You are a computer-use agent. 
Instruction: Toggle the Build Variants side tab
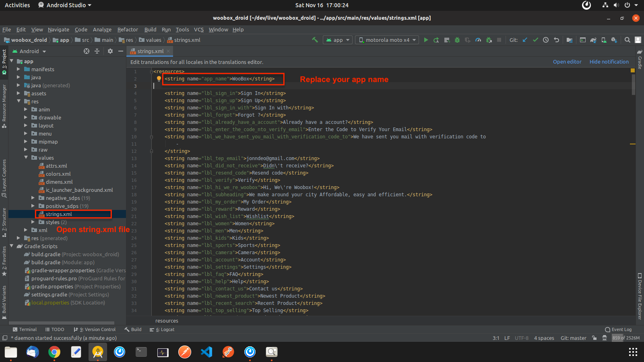(x=4, y=302)
